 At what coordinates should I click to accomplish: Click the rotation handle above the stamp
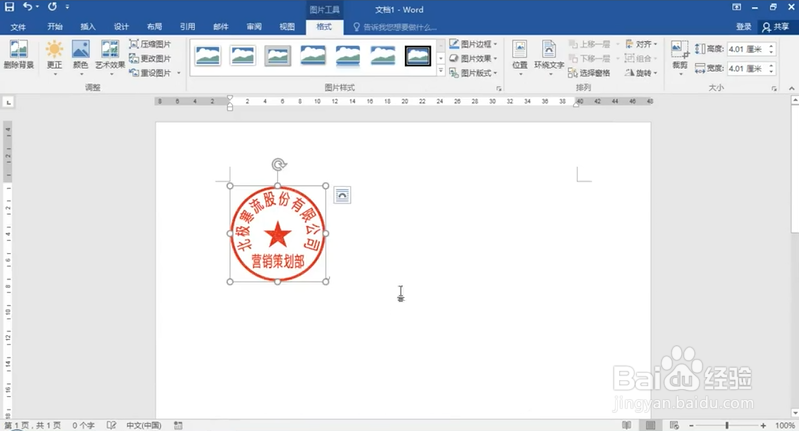pos(278,164)
